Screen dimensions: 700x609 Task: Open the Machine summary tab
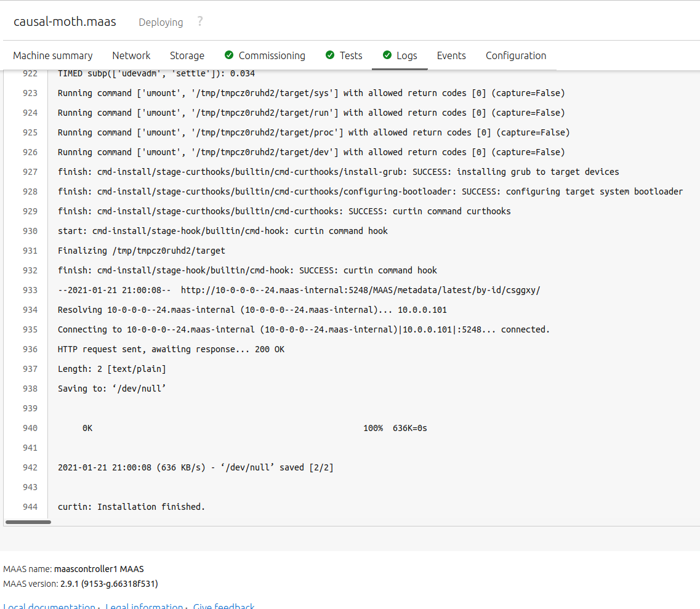pyautogui.click(x=53, y=56)
